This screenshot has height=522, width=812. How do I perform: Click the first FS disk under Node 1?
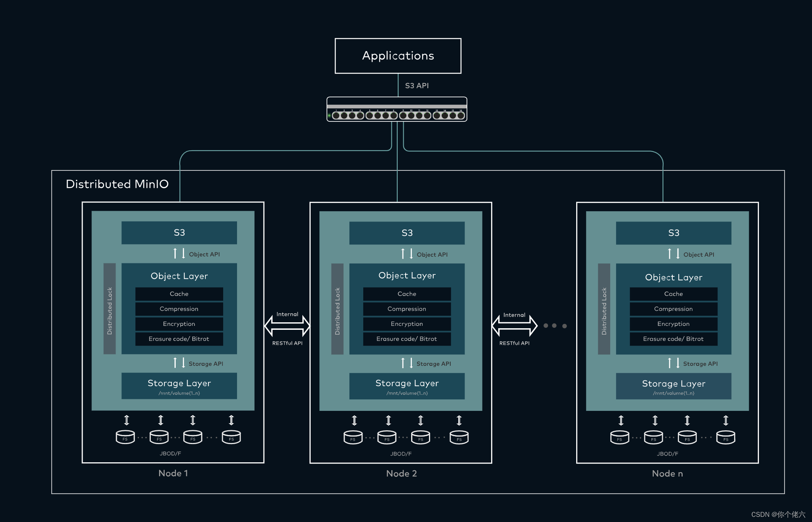pos(125,437)
